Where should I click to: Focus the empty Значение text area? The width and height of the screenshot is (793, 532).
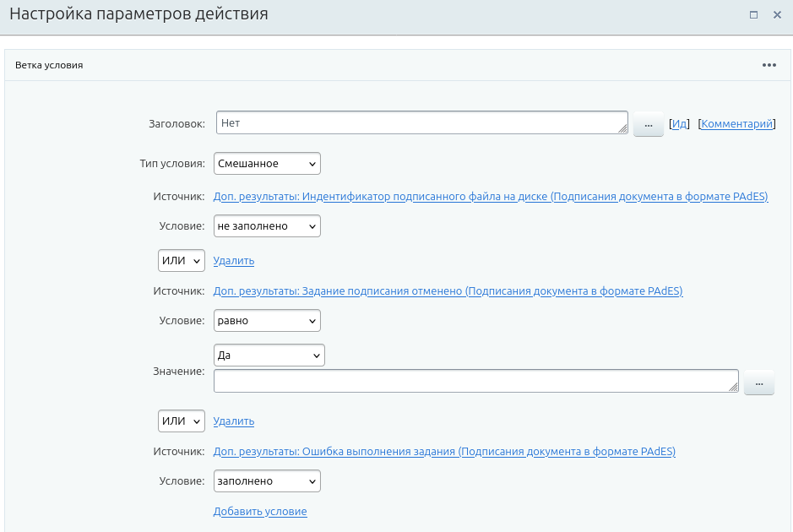[475, 382]
